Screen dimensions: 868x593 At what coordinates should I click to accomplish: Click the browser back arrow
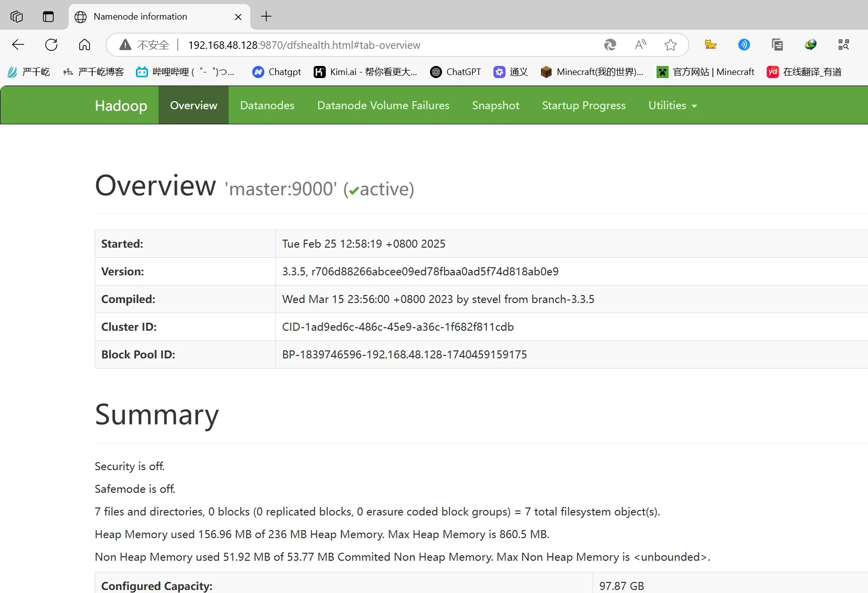tap(18, 45)
